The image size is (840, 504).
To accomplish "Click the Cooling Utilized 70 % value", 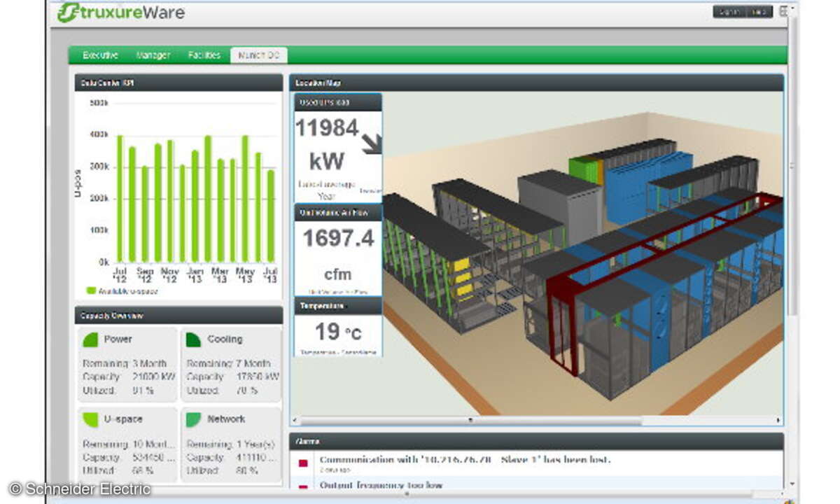I will pos(246,390).
